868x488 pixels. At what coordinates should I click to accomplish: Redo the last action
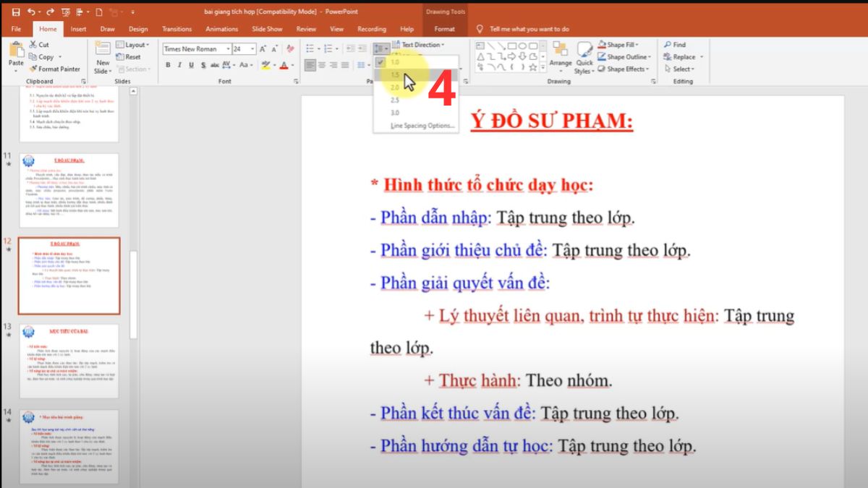(x=51, y=12)
